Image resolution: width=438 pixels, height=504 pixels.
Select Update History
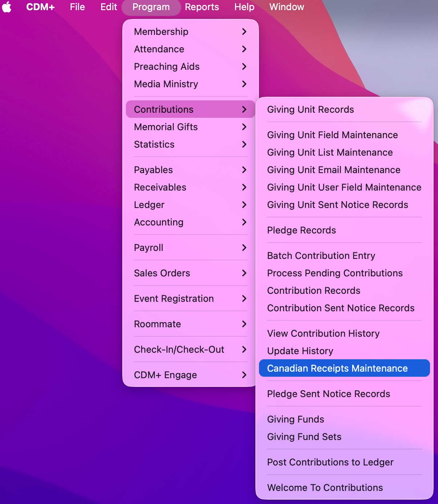pyautogui.click(x=345, y=351)
